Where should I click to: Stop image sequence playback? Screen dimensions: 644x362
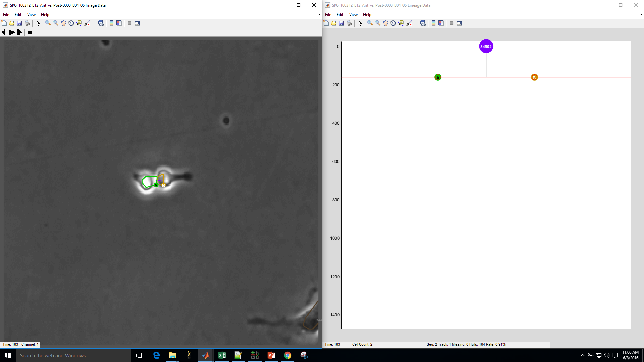pyautogui.click(x=30, y=32)
